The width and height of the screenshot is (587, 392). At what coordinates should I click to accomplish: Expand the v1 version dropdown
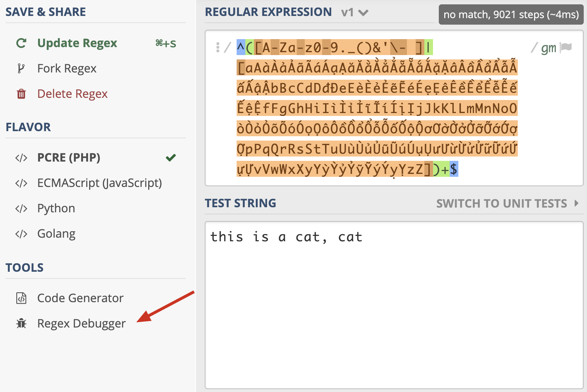pos(355,12)
